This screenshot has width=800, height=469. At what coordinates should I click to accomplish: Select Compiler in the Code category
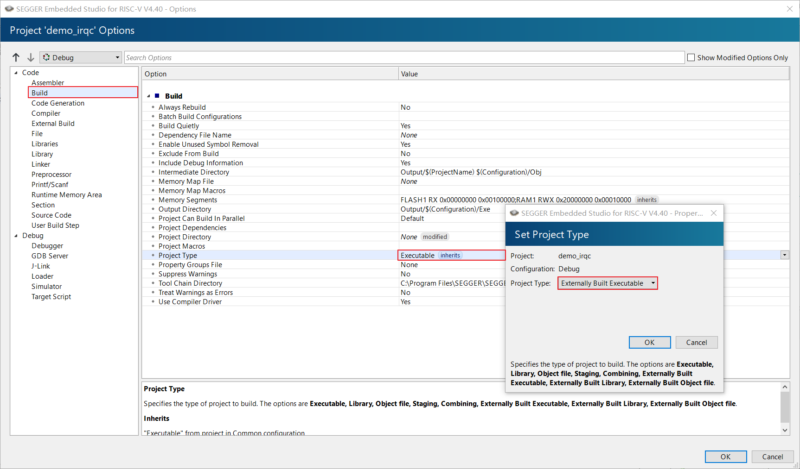coord(46,113)
